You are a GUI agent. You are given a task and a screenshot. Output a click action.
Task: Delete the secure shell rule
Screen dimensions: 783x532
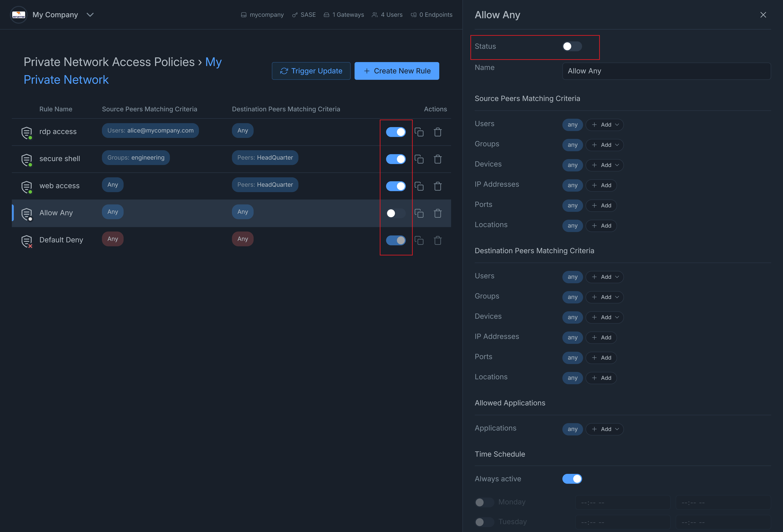[x=438, y=159]
